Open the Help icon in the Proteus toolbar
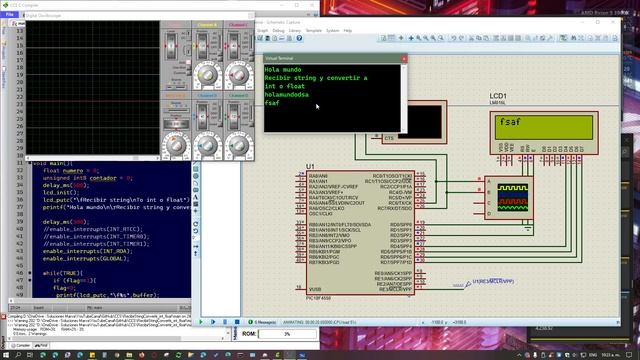This screenshot has height=360, width=640. click(299, 38)
